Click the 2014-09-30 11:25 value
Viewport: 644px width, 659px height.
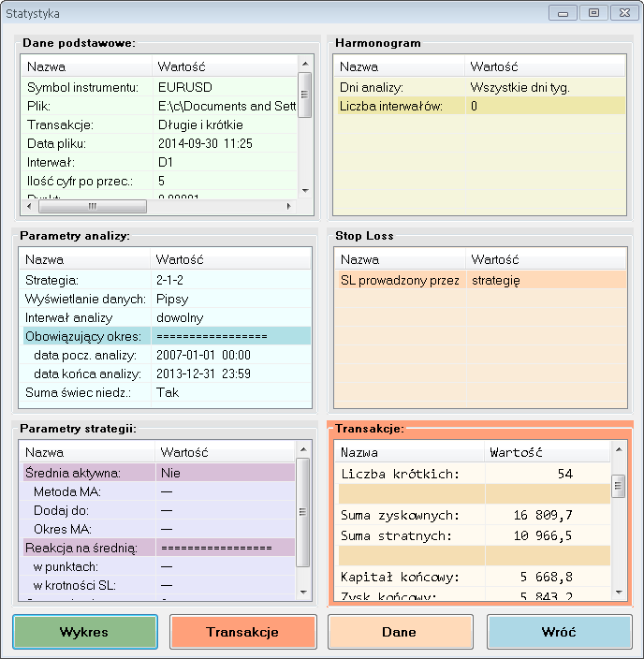pyautogui.click(x=205, y=143)
